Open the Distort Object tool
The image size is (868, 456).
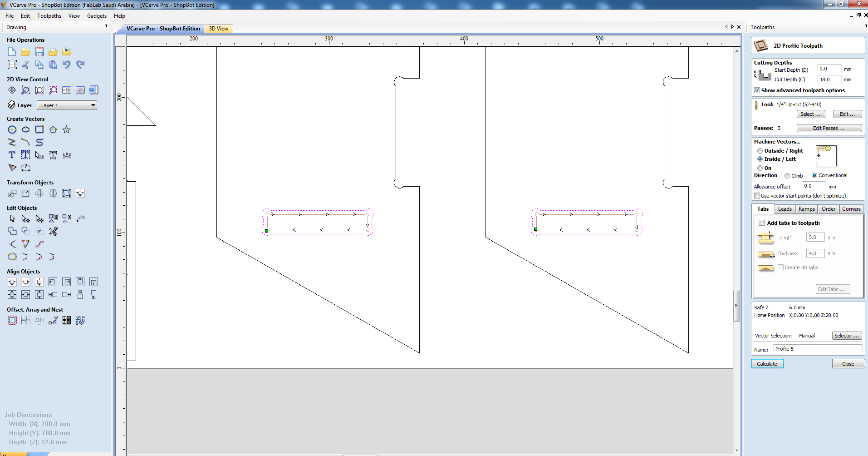[67, 193]
